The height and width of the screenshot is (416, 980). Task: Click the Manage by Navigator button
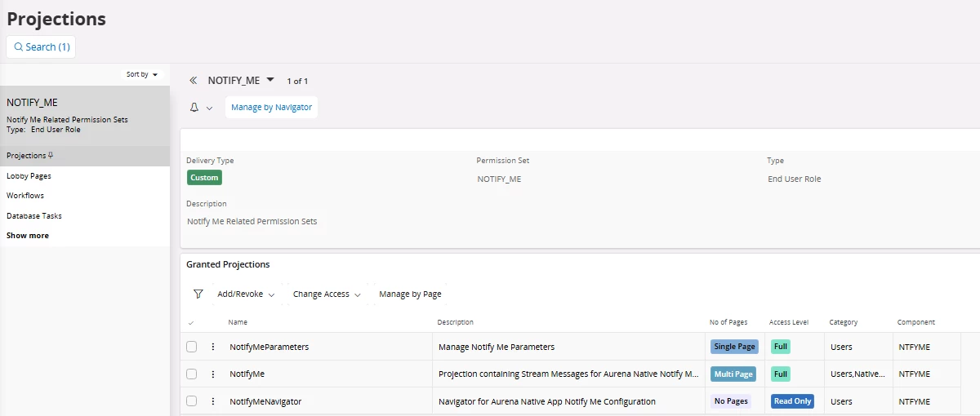coord(271,107)
